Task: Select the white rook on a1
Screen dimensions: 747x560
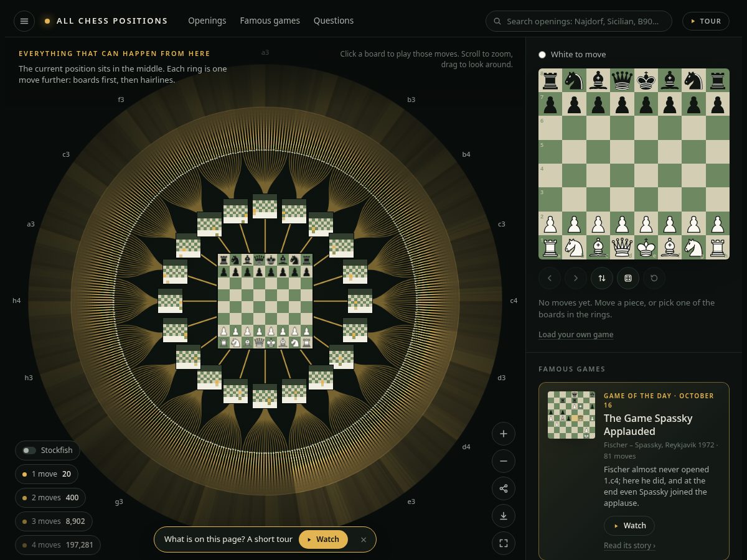Action: pyautogui.click(x=550, y=247)
